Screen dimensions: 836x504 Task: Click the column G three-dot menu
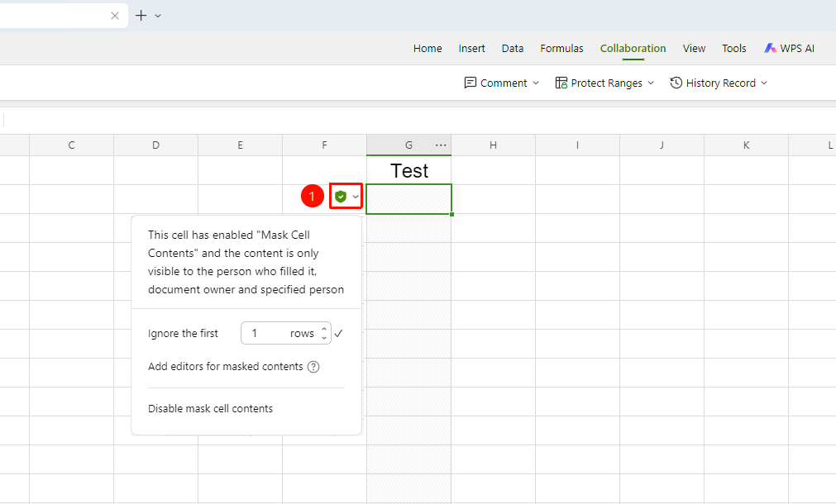[x=441, y=145]
